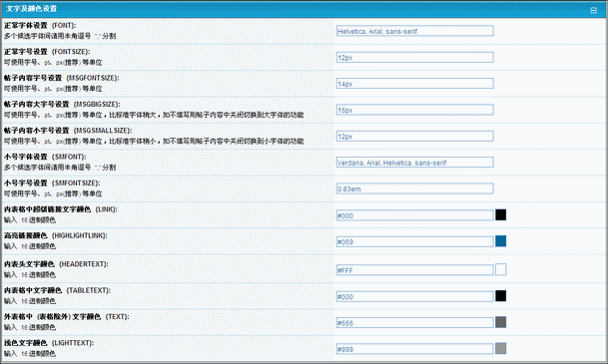Click the 帖子内容字号设置 (MSGFONTSIZE) label

[61, 78]
